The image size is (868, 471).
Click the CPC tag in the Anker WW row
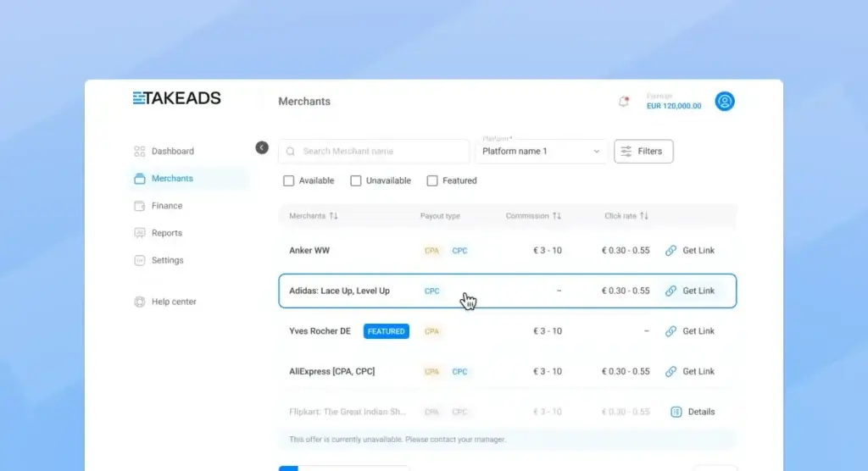(459, 251)
